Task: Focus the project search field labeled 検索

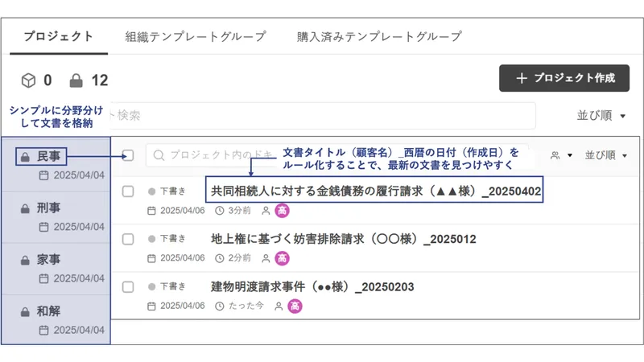Action: [x=323, y=115]
